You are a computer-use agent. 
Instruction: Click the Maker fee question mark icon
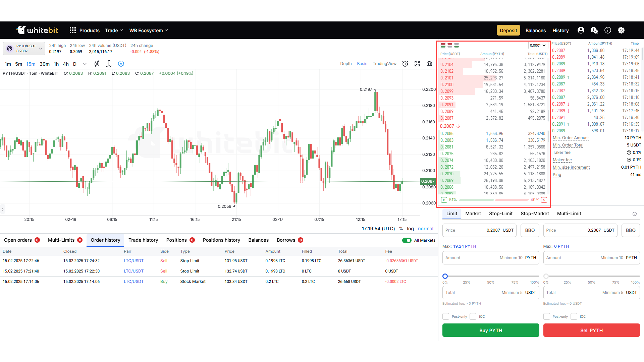tap(629, 160)
